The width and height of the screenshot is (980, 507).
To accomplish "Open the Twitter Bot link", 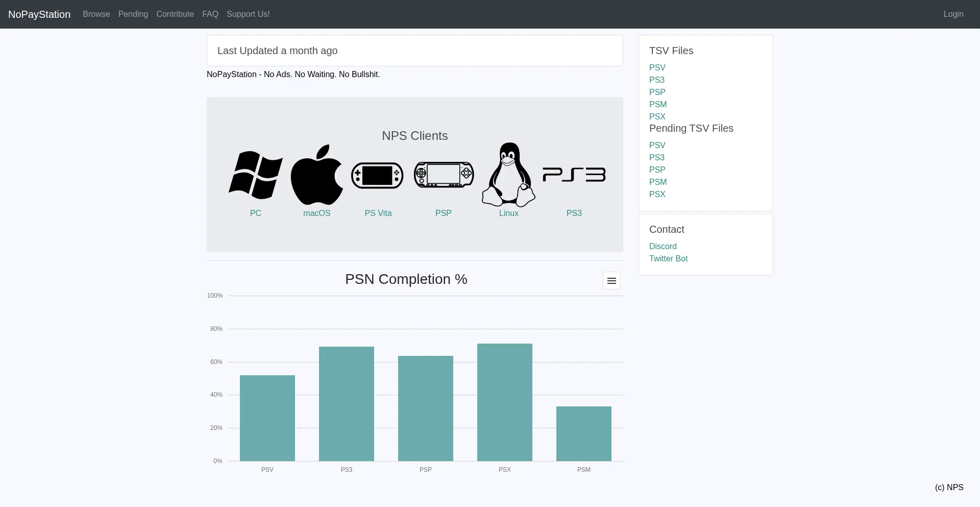I will (x=668, y=258).
